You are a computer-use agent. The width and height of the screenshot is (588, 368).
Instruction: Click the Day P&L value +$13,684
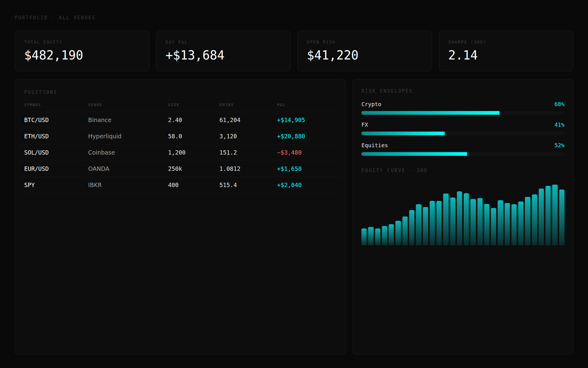coord(195,56)
